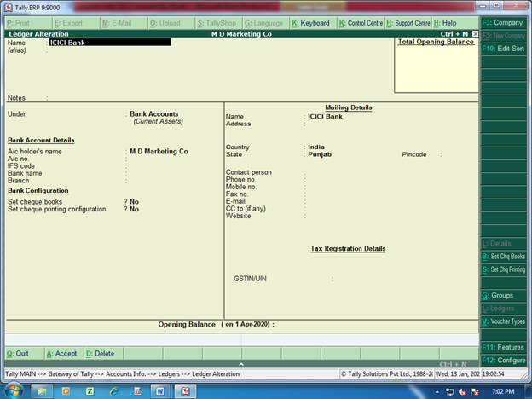The height and width of the screenshot is (399, 532).
Task: Open Excel from the taskbar
Action: point(90,391)
